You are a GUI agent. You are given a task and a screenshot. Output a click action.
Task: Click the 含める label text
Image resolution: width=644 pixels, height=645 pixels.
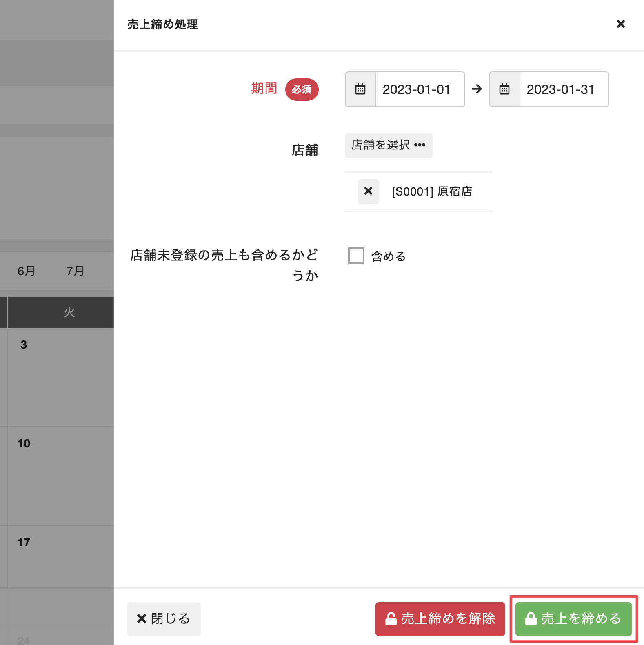388,256
